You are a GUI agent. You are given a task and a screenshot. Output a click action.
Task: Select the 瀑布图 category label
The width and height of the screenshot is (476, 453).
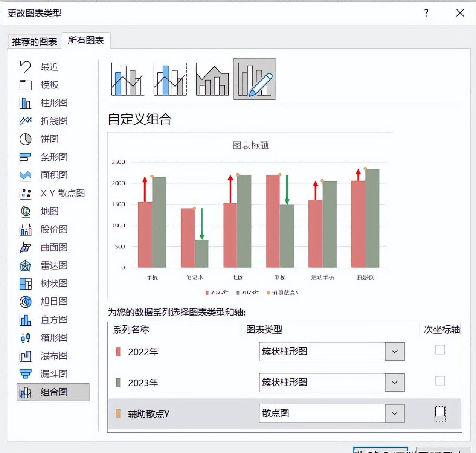click(x=54, y=356)
